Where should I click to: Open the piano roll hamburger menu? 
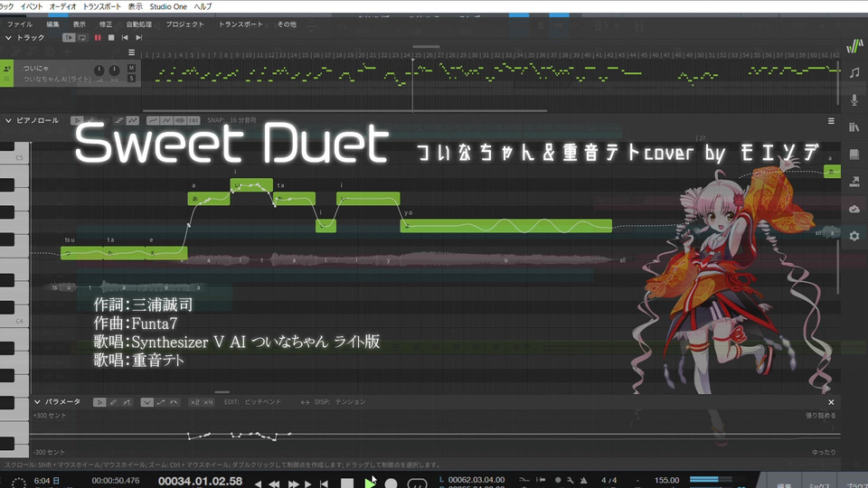[x=831, y=120]
